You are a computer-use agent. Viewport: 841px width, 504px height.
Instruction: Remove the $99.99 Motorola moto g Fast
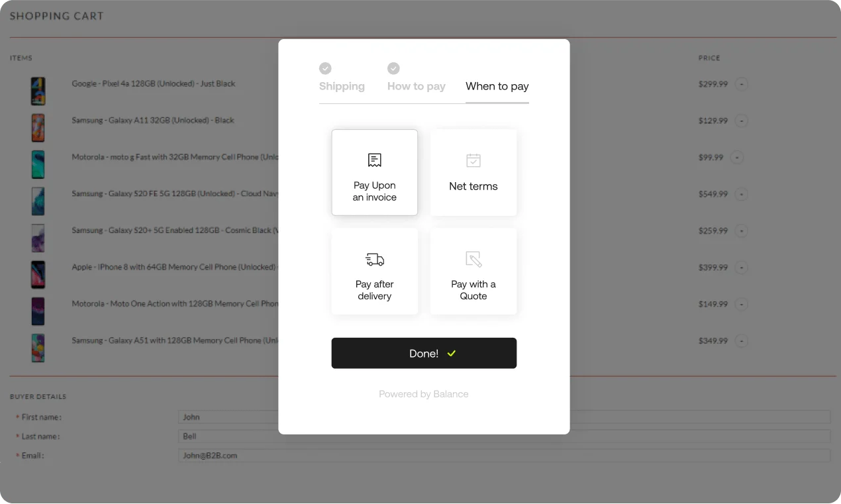[x=737, y=158]
